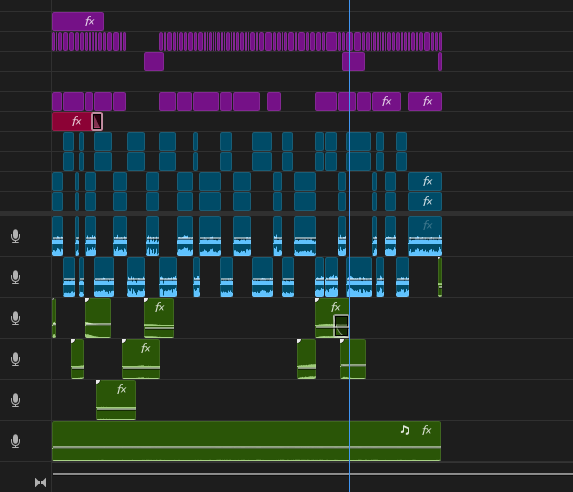Click the music note icon on the long green clip
The image size is (573, 492).
click(405, 430)
